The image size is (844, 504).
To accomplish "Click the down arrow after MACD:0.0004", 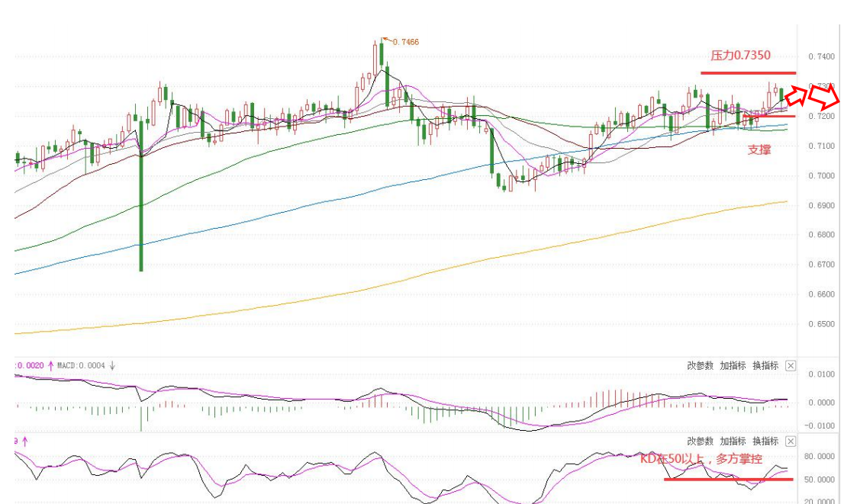I will (x=112, y=366).
